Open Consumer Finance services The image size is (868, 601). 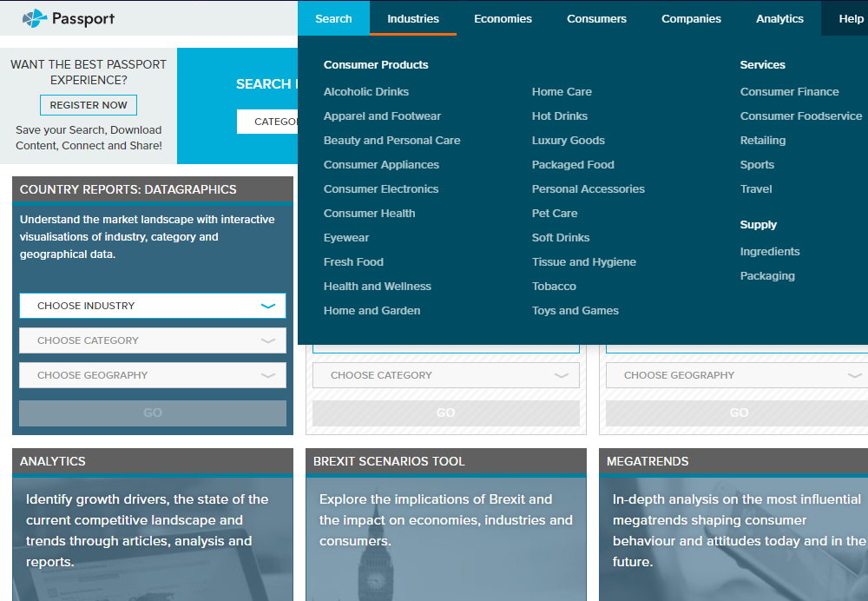[x=789, y=91]
